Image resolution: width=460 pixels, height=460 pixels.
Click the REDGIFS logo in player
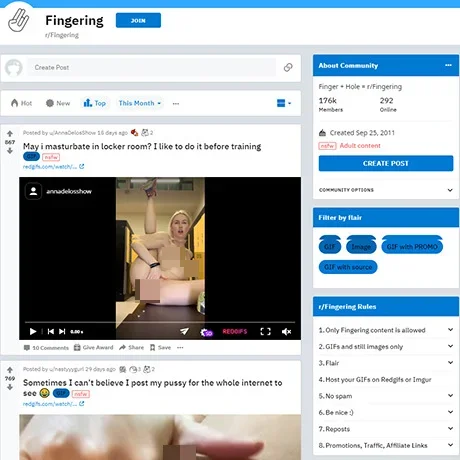point(235,331)
